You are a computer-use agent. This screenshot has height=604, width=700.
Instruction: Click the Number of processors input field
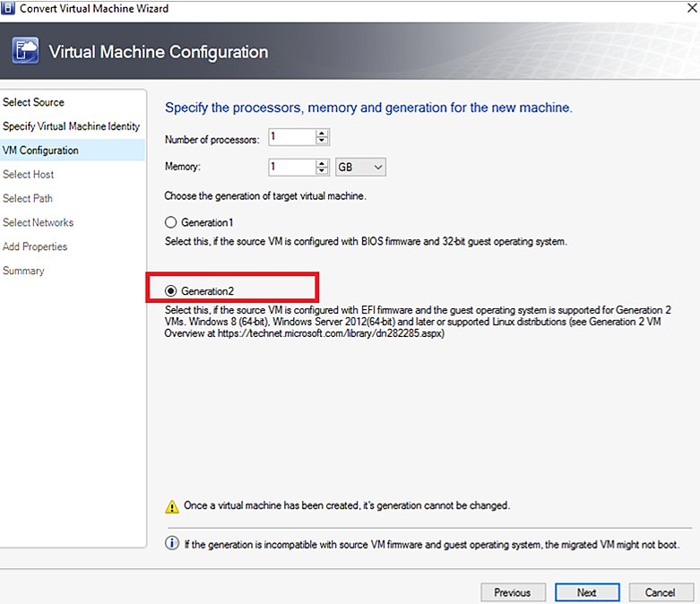tap(292, 137)
